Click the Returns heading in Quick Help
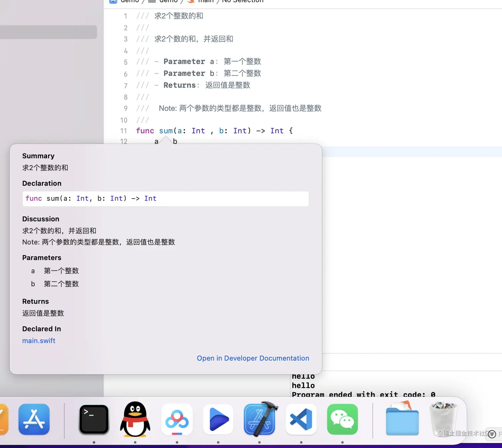502x448 pixels. [x=35, y=302]
